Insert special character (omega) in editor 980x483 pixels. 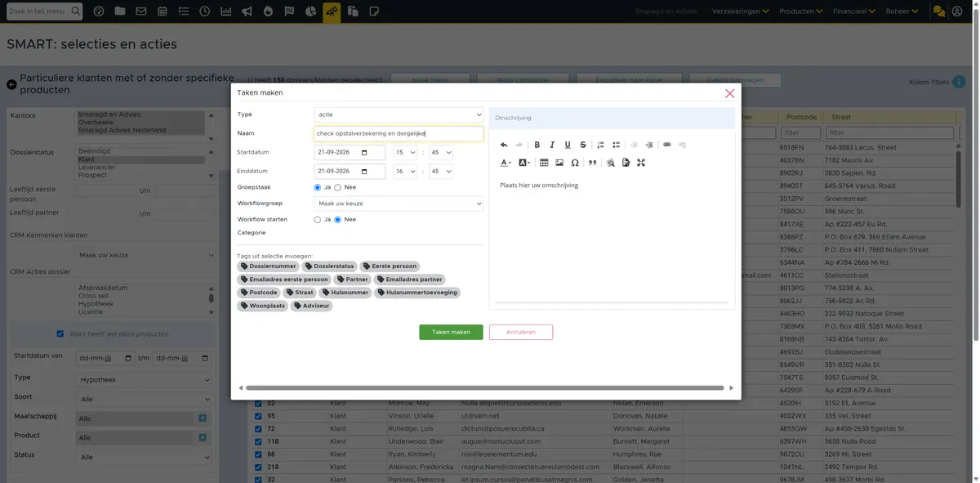click(x=575, y=163)
